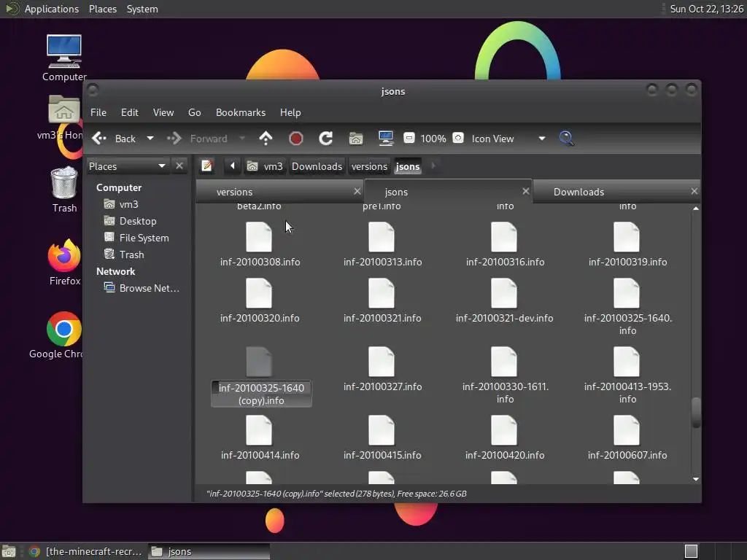Select the inf-20100414.info file icon

point(259,430)
